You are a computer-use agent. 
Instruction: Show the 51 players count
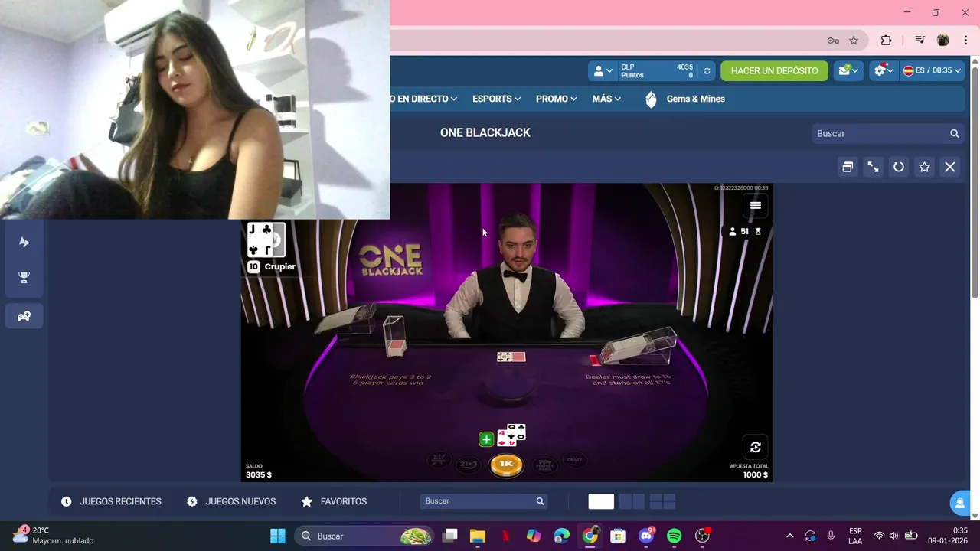coord(744,231)
